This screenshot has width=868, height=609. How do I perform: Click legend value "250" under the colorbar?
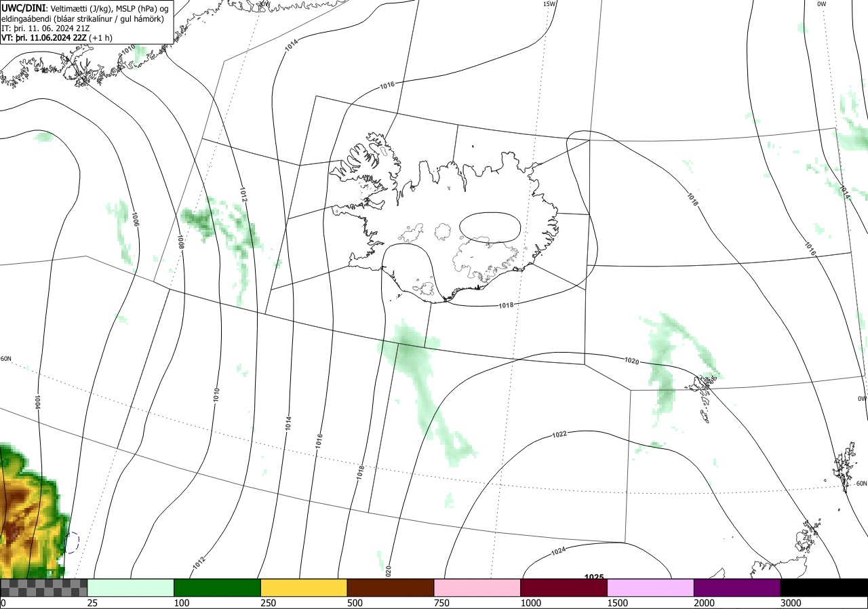(269, 603)
